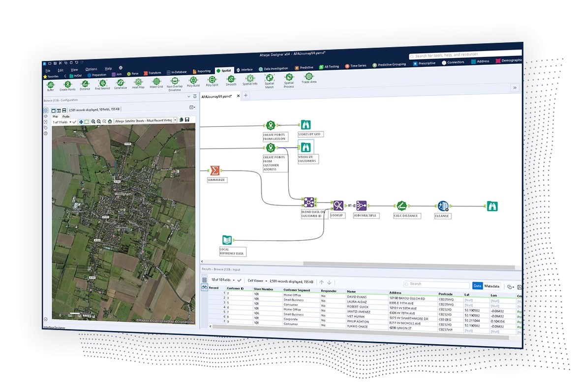
Task: Pick the Distance tool from the Spatial palette
Action: [85, 86]
